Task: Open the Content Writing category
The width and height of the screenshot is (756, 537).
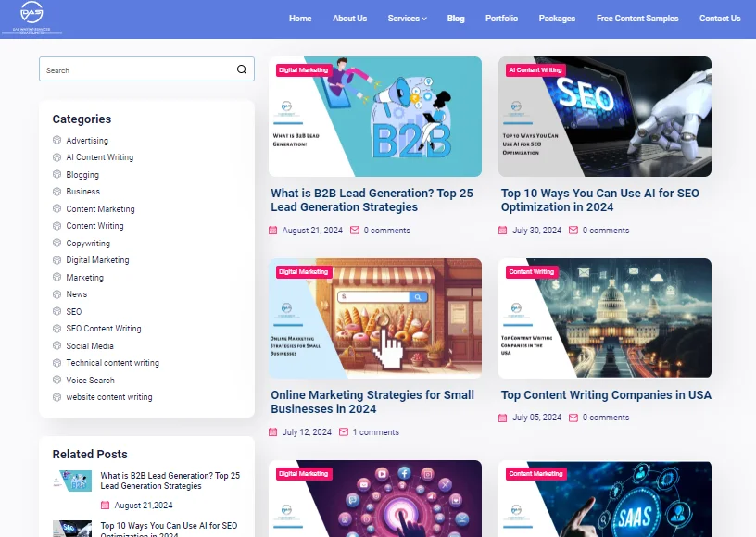Action: pyautogui.click(x=94, y=225)
